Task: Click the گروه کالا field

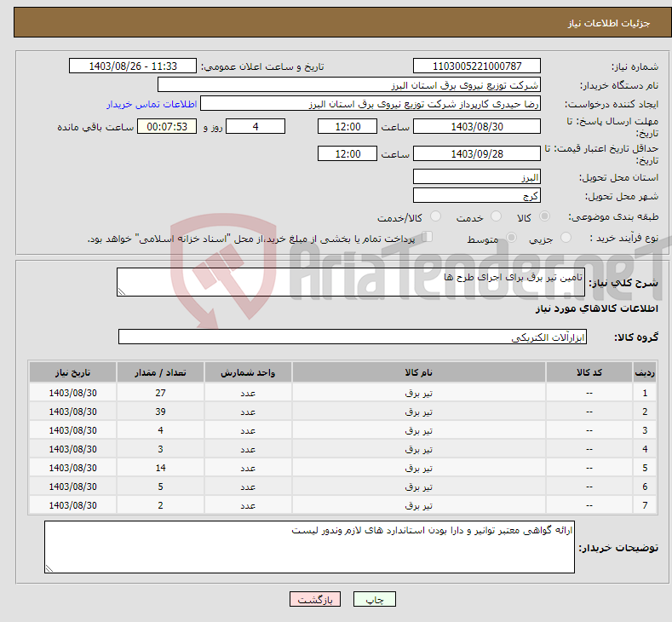Action: point(353,337)
